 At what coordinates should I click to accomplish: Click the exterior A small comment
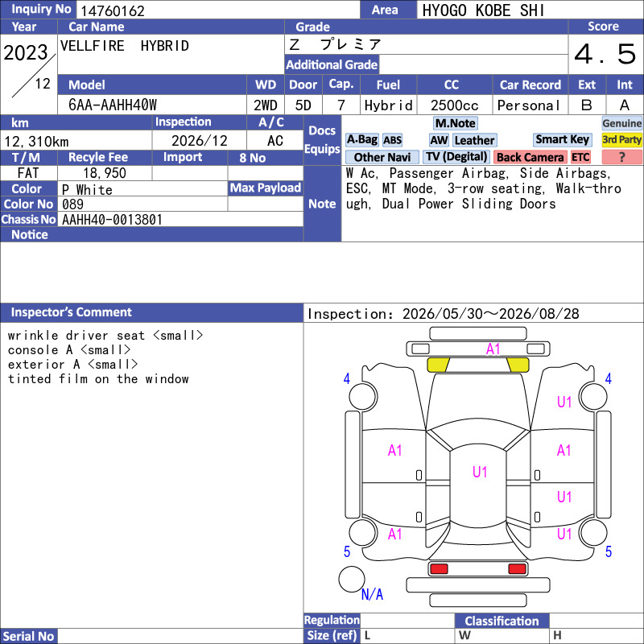pyautogui.click(x=72, y=365)
